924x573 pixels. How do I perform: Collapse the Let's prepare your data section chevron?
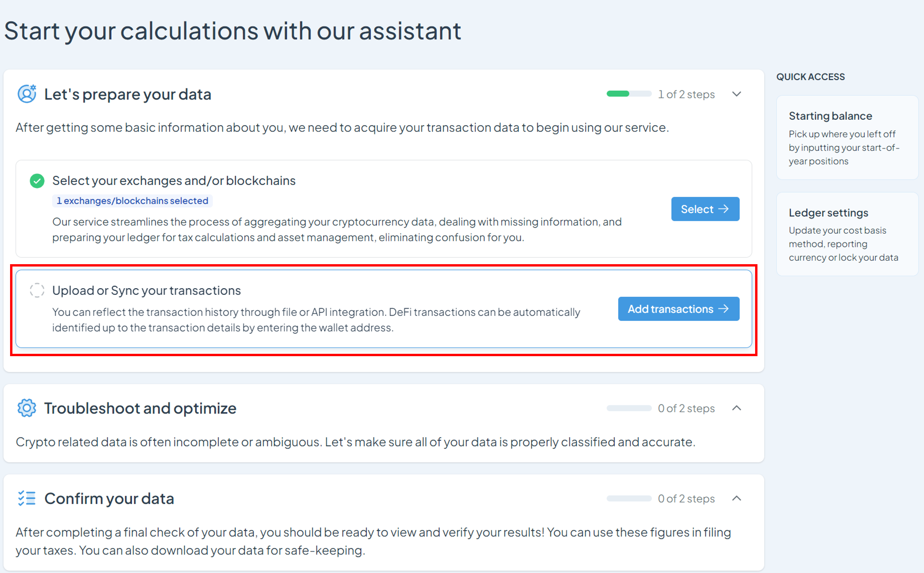(736, 94)
